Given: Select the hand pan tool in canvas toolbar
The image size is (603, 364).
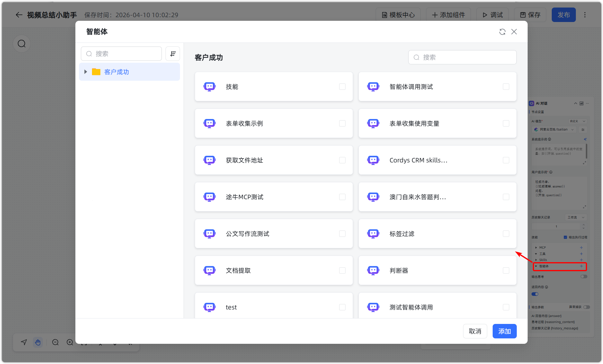Looking at the screenshot, I should coord(38,342).
